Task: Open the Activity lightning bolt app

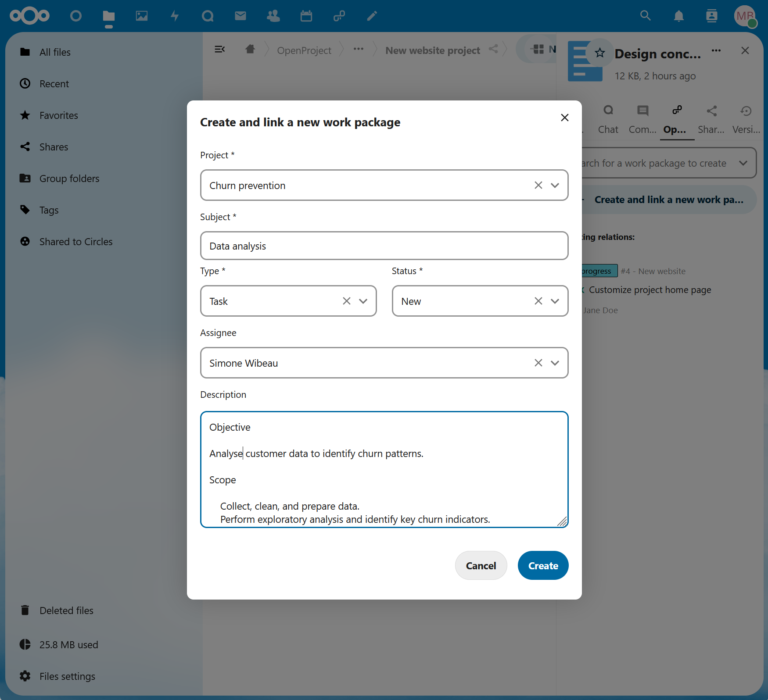Action: click(x=175, y=16)
